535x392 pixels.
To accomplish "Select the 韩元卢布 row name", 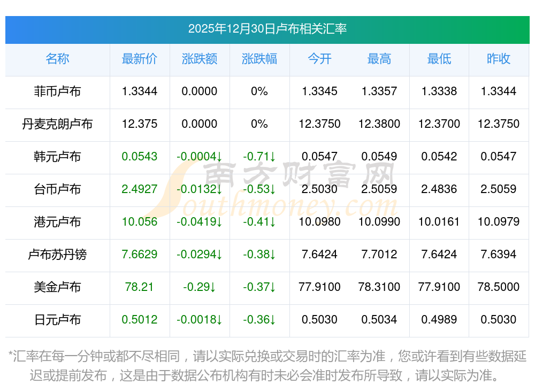I will pos(57,157).
